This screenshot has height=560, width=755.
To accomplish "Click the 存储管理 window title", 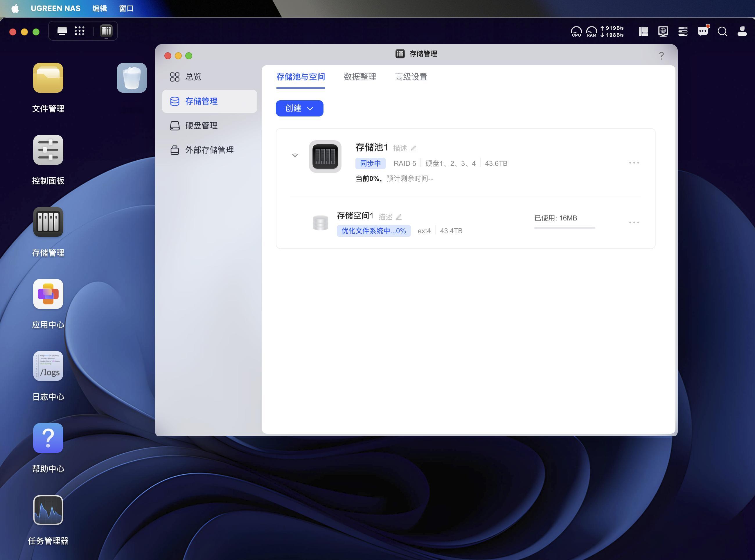I will click(x=423, y=53).
